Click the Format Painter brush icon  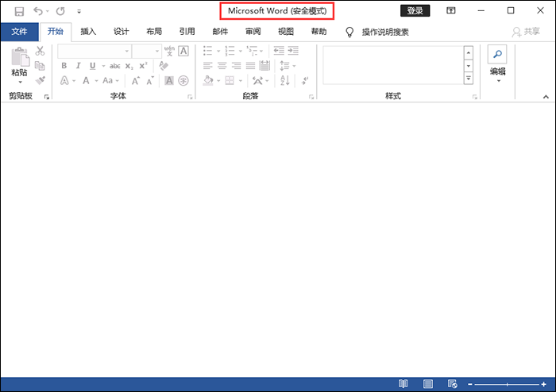[40, 80]
